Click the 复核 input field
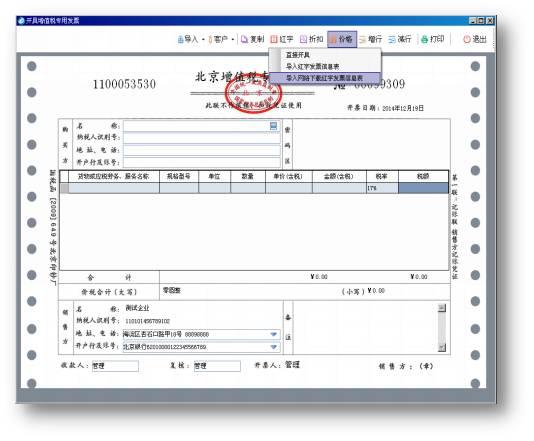Image resolution: width=534 pixels, height=441 pixels. point(217,366)
